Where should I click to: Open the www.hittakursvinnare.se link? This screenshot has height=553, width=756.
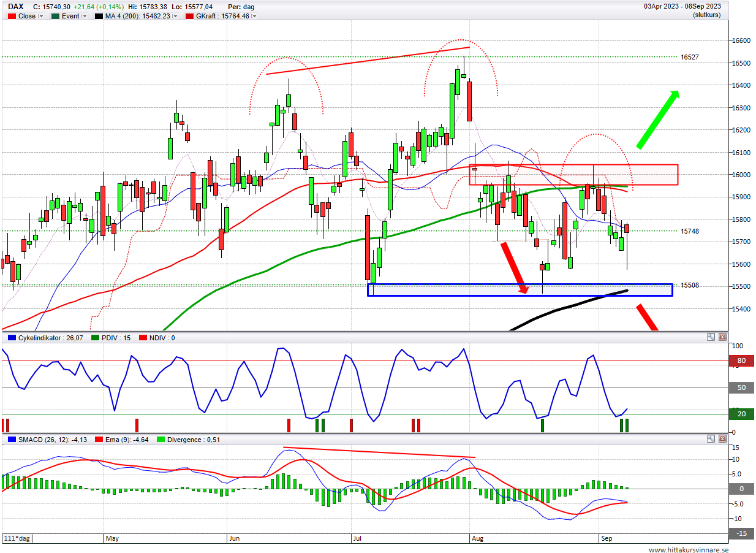(x=689, y=549)
